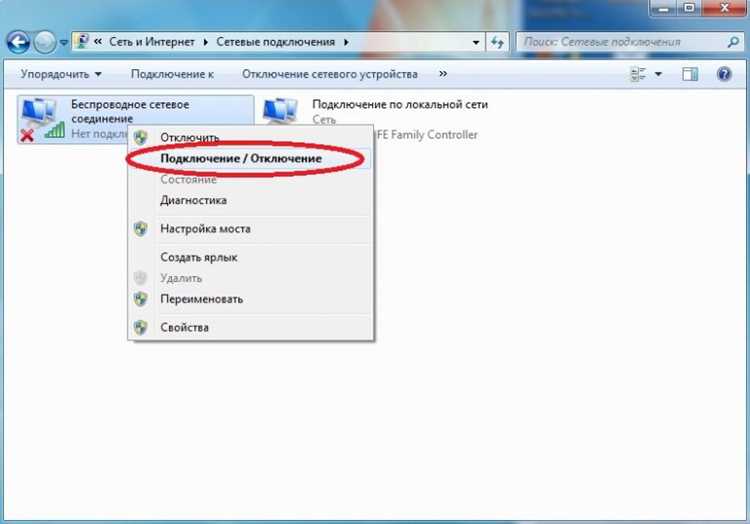The image size is (750, 524).
Task: Click Отключение сетевого устройства toolbar button
Action: click(x=330, y=74)
